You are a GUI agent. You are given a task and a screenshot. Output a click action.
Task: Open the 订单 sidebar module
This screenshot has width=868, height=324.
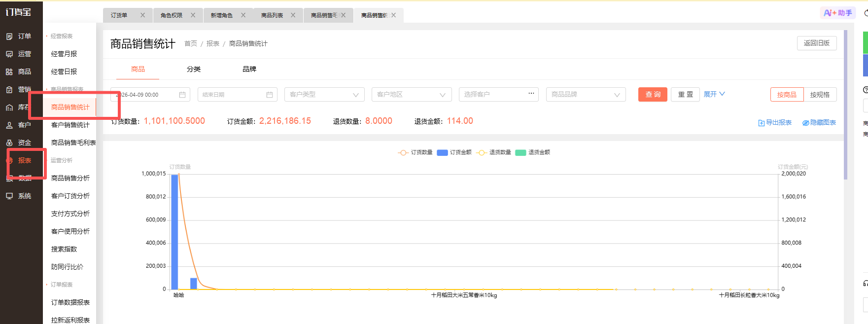click(x=19, y=36)
